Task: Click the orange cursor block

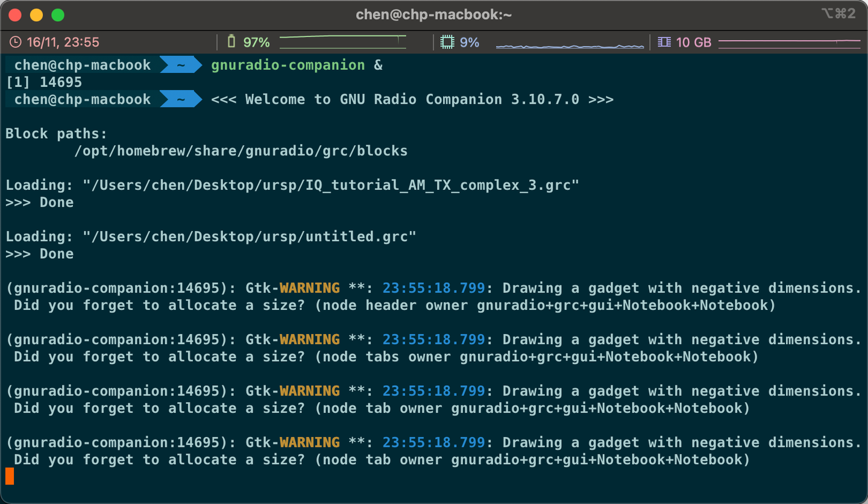Action: (10, 476)
